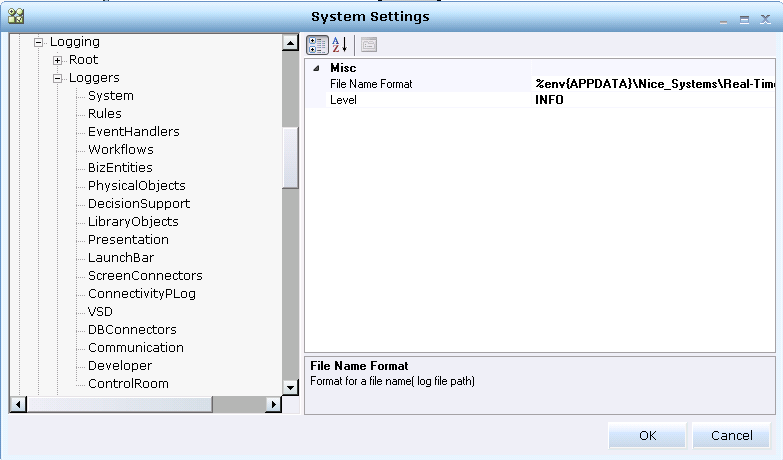
Task: Click the tree scrollbar up arrow
Action: tap(291, 43)
